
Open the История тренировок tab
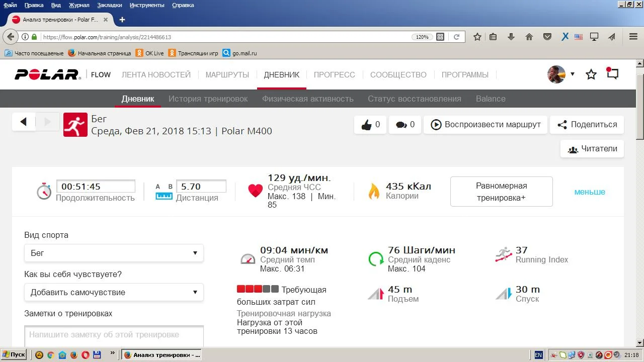(x=208, y=99)
